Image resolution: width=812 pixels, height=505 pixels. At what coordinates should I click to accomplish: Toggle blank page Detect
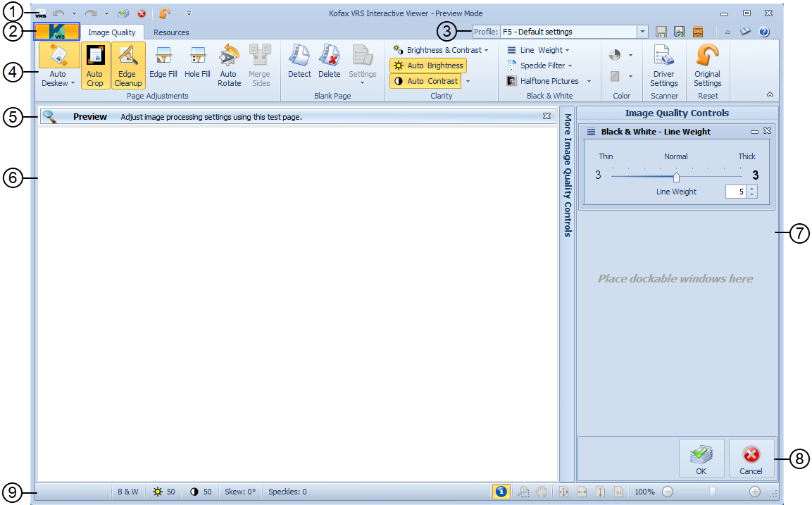[x=299, y=62]
